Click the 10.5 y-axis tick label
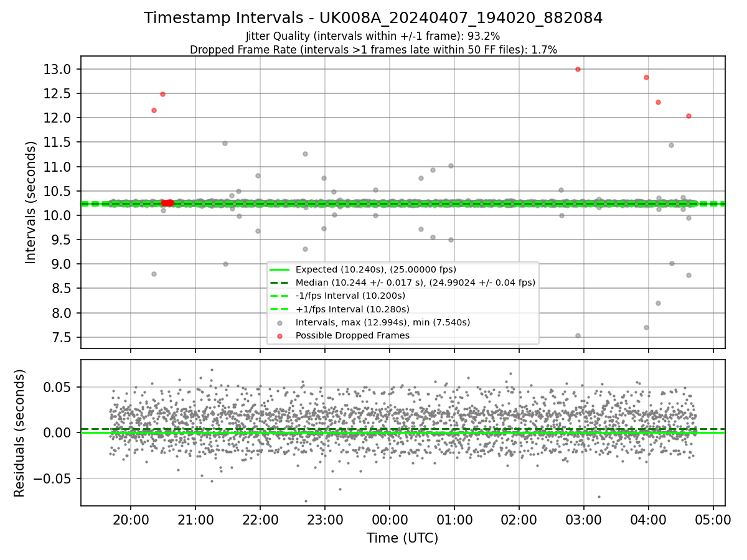This screenshot has height=560, width=747. [59, 191]
